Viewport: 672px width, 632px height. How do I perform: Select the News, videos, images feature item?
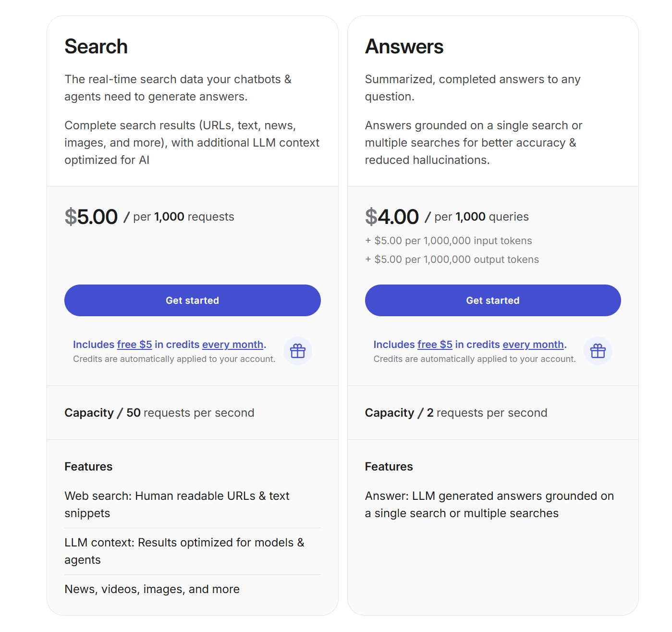(152, 589)
